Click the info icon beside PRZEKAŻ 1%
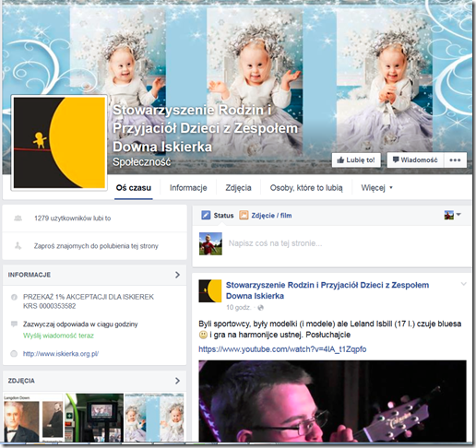The image size is (476, 448). pos(14,297)
